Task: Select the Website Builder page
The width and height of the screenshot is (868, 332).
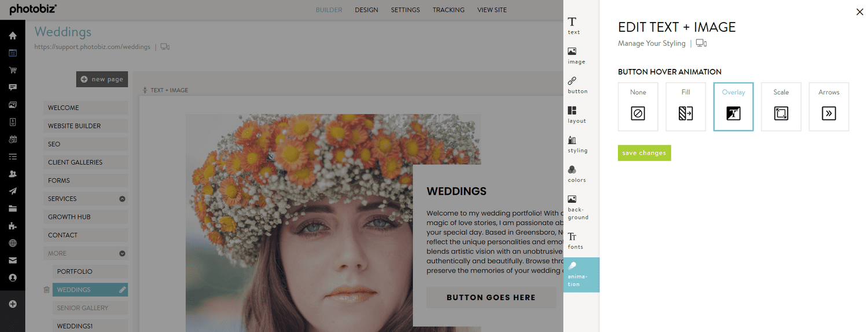Action: coord(86,126)
